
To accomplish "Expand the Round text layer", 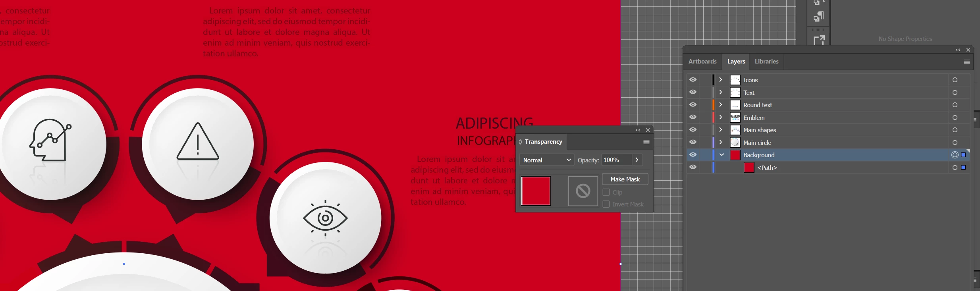I will 721,105.
